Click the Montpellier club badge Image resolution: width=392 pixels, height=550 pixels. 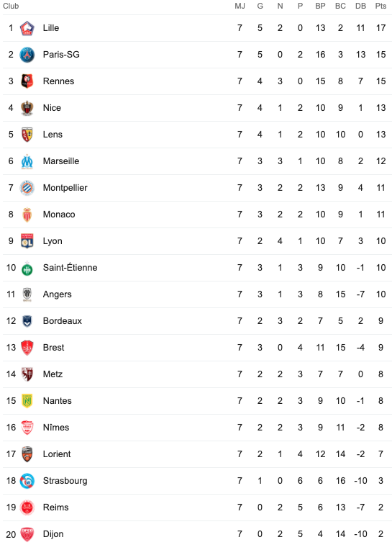click(x=27, y=188)
